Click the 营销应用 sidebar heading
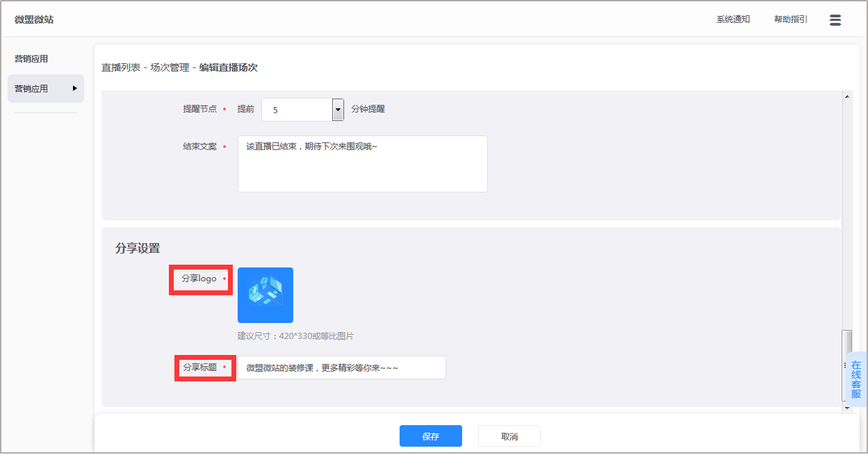The height and width of the screenshot is (455, 868). point(31,59)
